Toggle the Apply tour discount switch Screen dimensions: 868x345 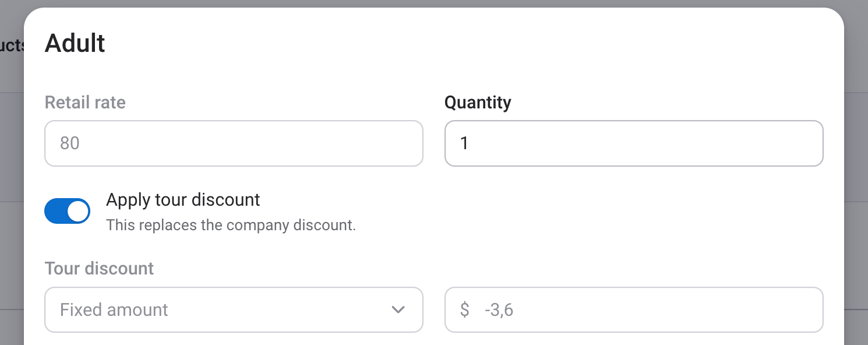tap(67, 211)
